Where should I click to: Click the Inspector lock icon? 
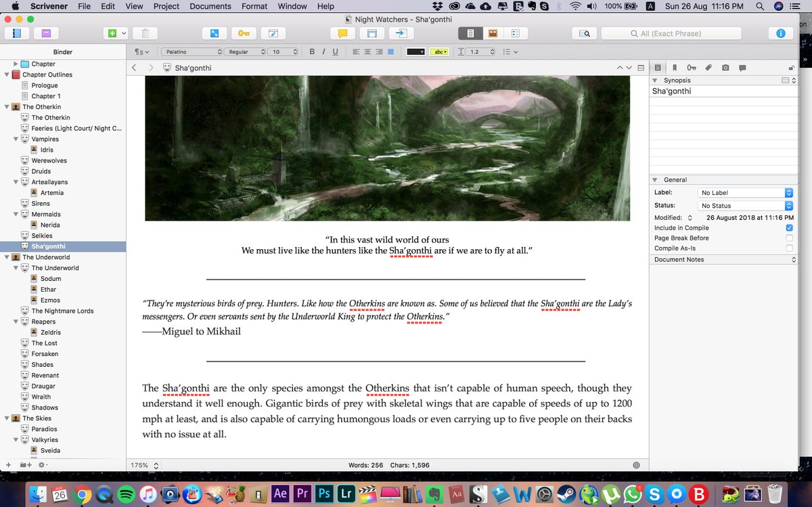[792, 68]
